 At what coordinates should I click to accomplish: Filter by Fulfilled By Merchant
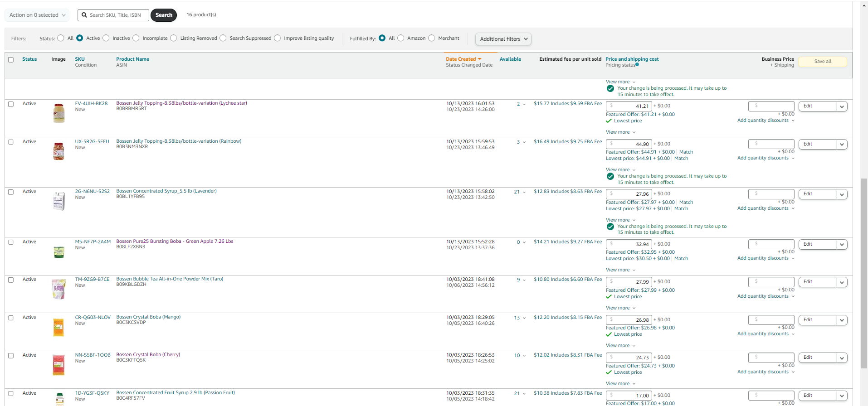tap(432, 38)
